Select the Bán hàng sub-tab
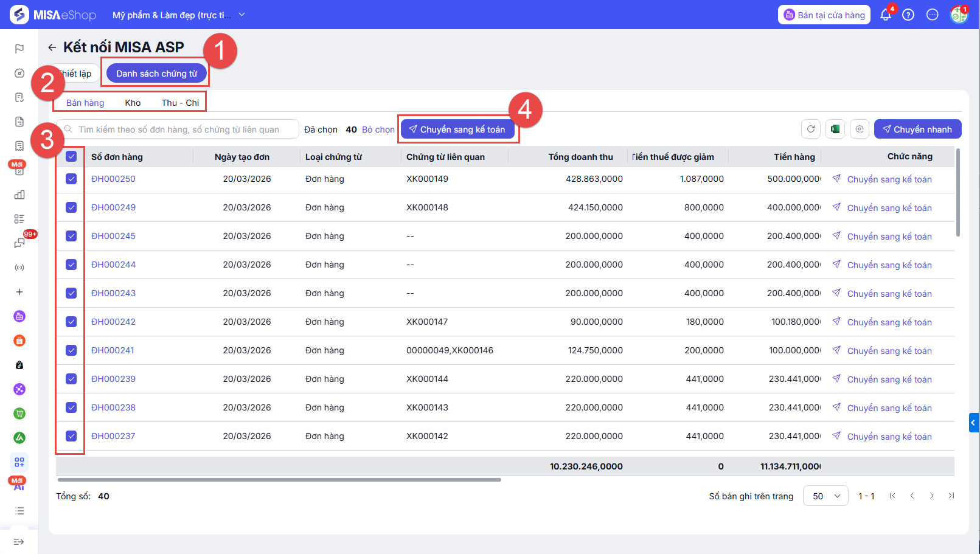This screenshot has height=554, width=980. coord(85,103)
